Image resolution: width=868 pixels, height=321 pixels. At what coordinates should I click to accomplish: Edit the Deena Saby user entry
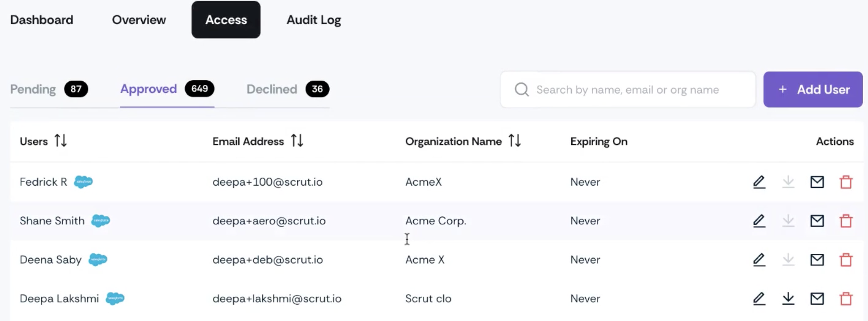[x=759, y=260]
